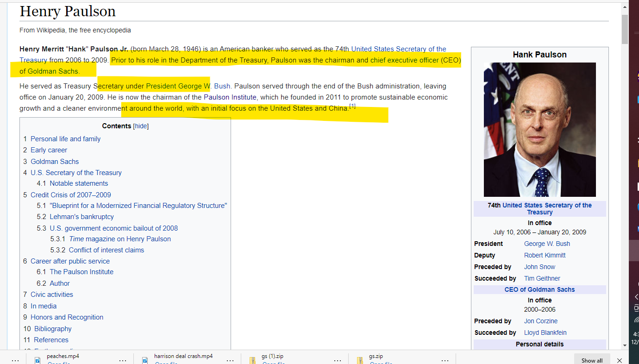Click the gs.zip archive icon
This screenshot has width=639, height=364.
coord(360,360)
